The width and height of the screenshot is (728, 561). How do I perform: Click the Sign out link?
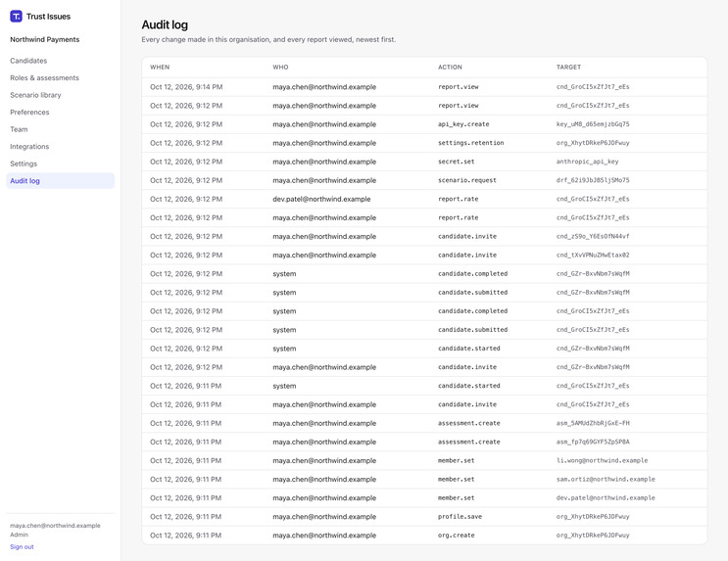pyautogui.click(x=22, y=546)
